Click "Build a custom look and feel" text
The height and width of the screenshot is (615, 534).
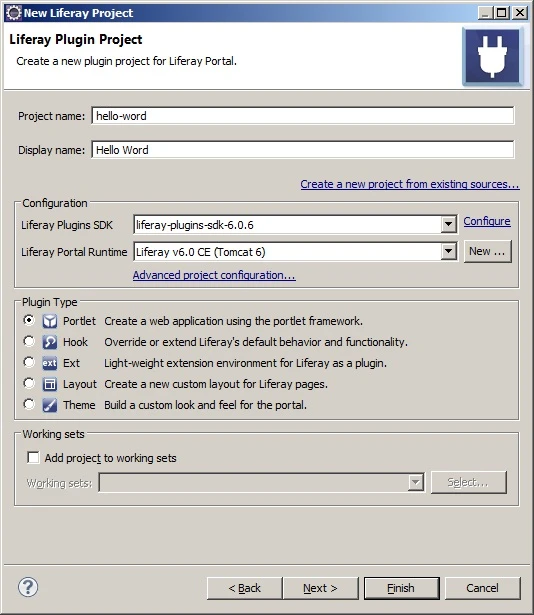point(205,405)
